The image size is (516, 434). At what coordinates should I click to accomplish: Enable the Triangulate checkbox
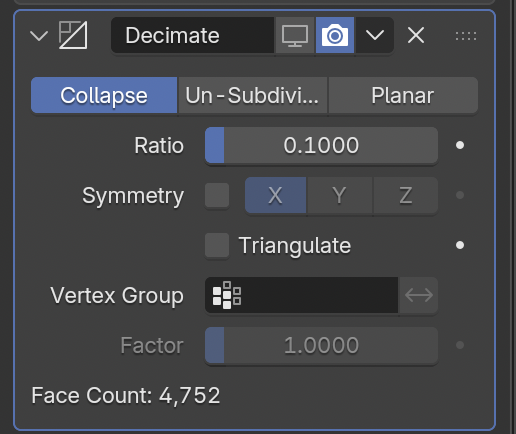coord(217,245)
